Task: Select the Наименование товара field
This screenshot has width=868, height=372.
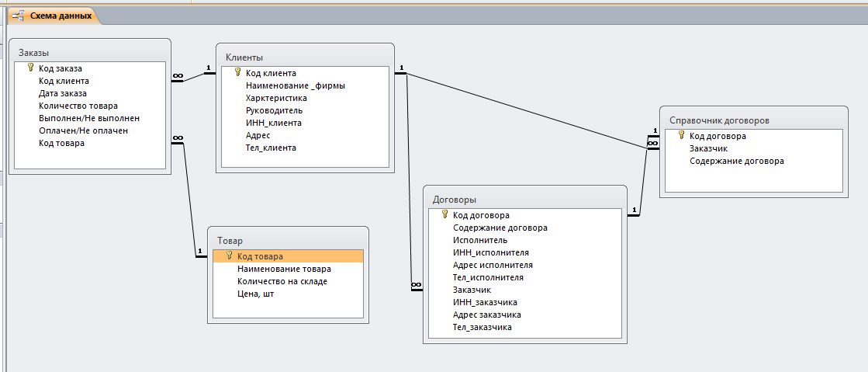Action: tap(278, 269)
